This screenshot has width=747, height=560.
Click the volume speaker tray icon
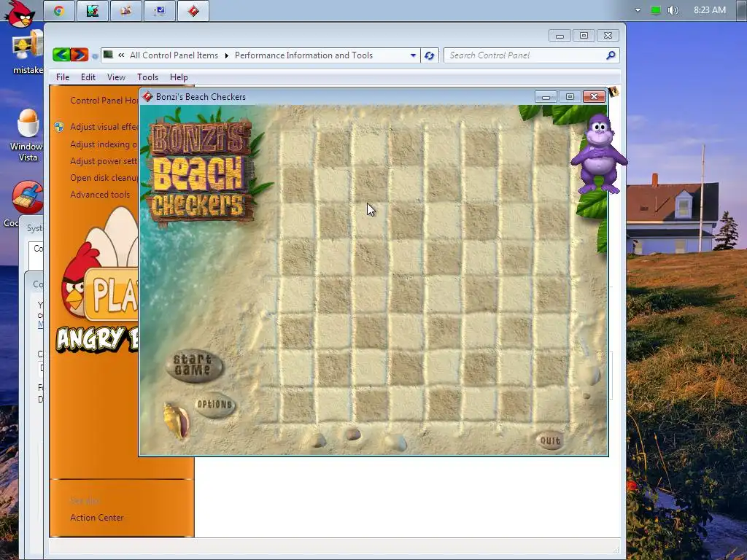[x=673, y=10]
